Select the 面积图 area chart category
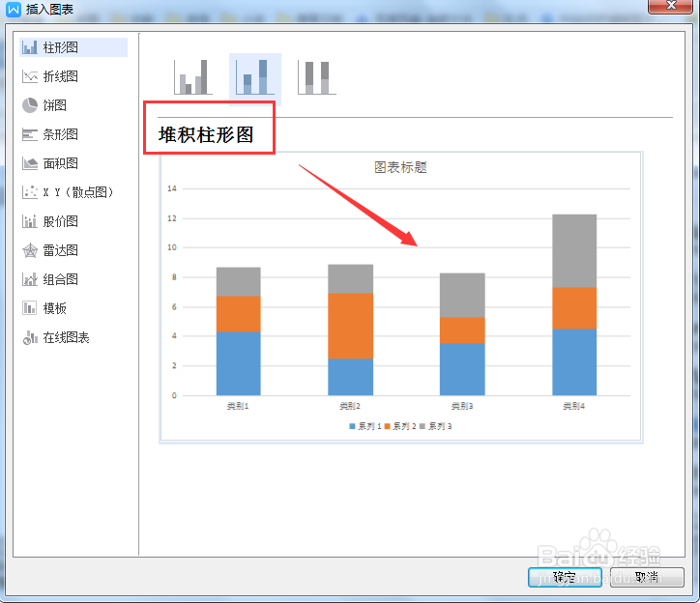The height and width of the screenshot is (603, 700). coord(50,163)
